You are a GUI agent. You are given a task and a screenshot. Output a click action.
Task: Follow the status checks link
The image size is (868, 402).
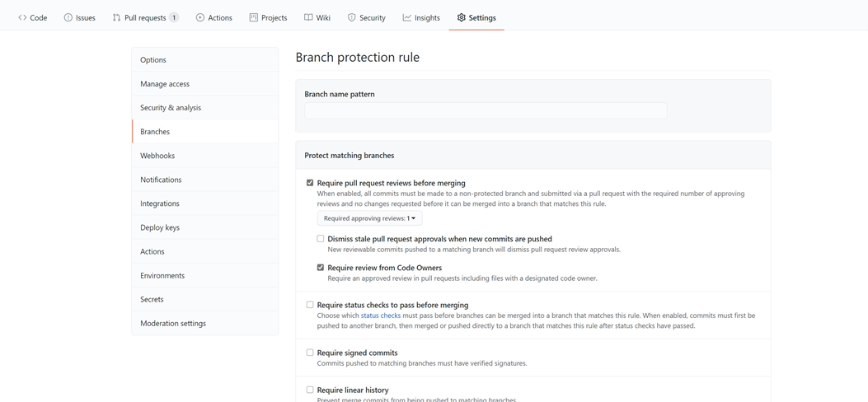tap(381, 316)
